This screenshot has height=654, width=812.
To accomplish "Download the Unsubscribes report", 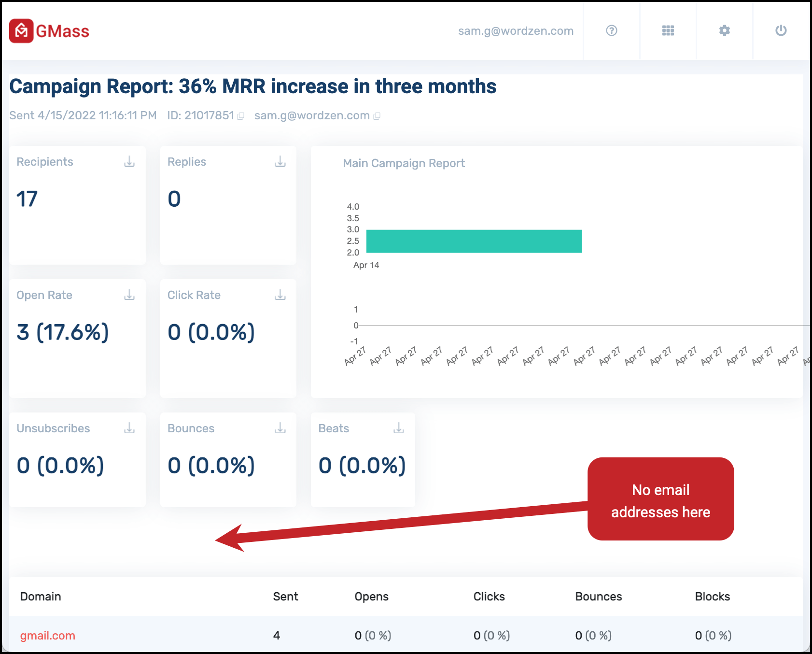I will (x=129, y=428).
